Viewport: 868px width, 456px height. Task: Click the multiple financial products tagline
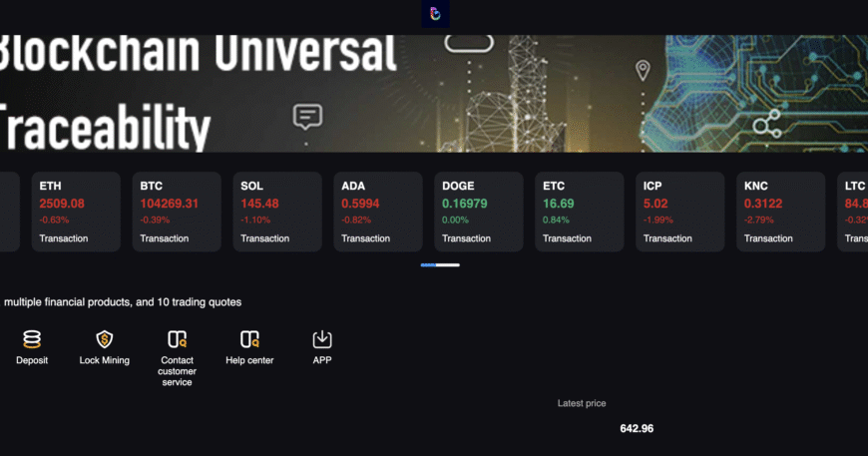click(x=123, y=302)
